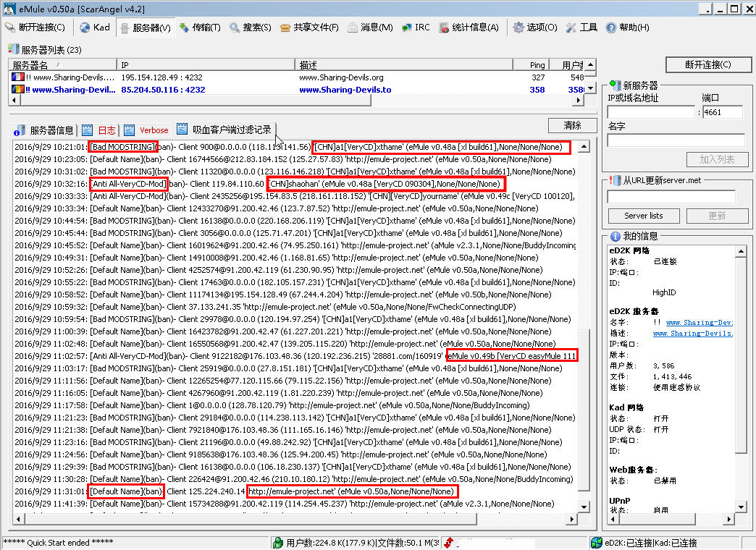Open Statistics (统计信息) view
This screenshot has height=550, width=756.
469,27
